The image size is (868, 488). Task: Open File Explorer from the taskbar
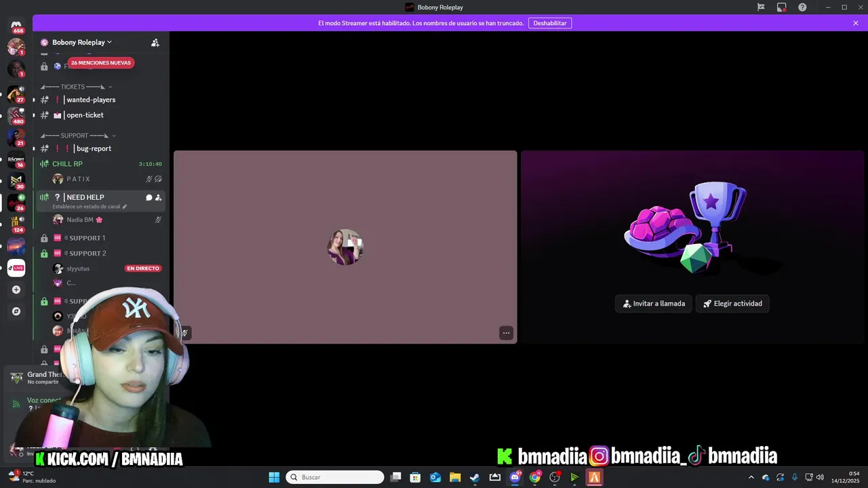coord(455,477)
